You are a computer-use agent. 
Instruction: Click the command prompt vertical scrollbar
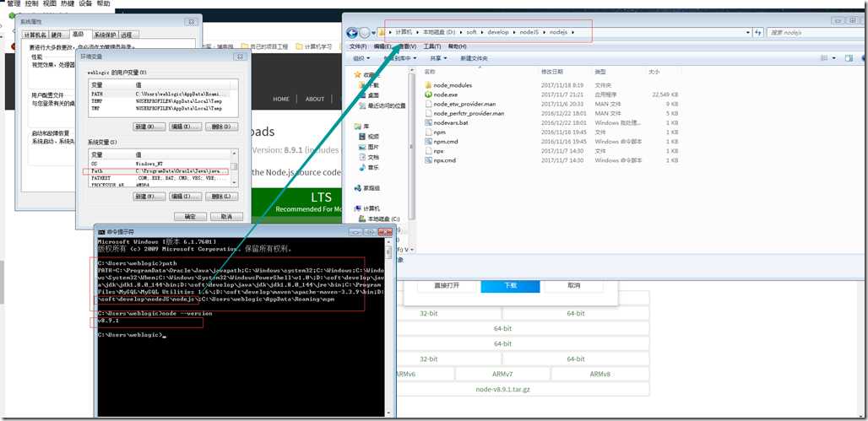pos(388,327)
